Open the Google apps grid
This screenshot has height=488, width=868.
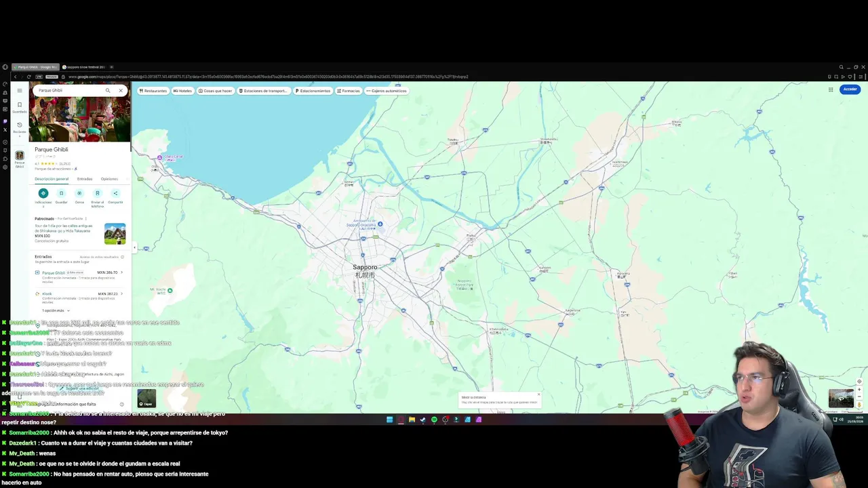831,89
